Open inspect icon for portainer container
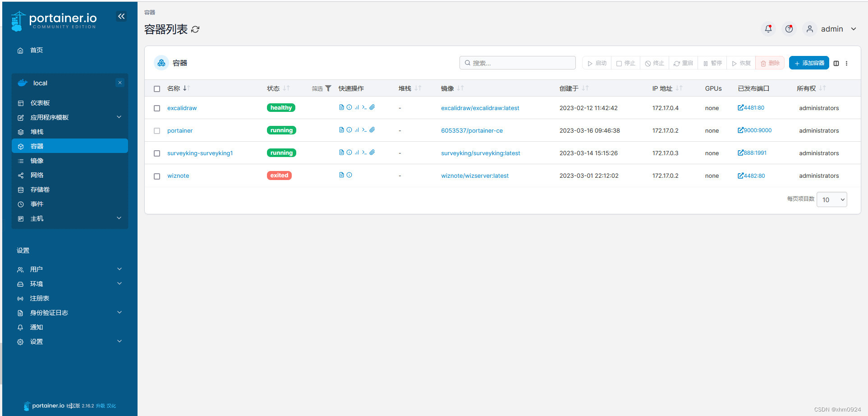 pos(349,130)
